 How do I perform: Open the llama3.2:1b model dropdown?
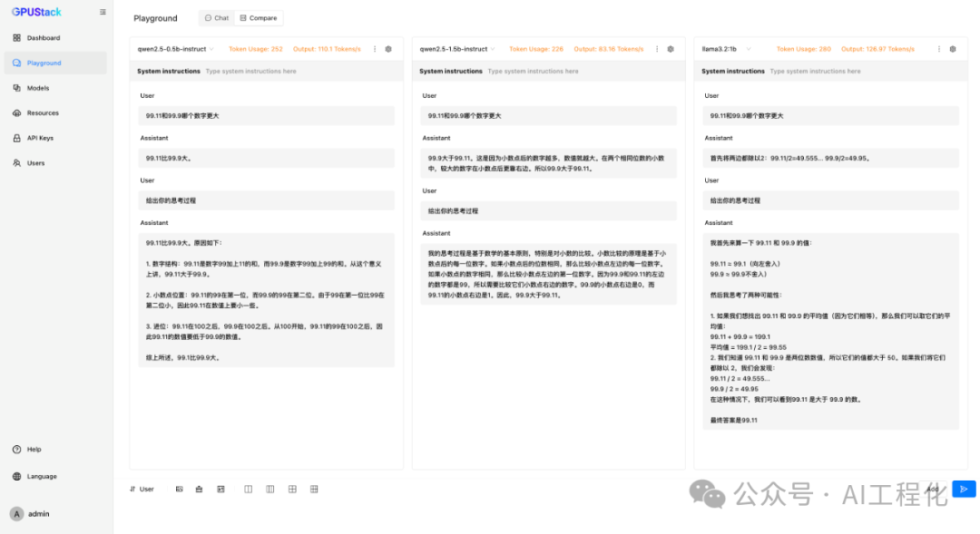point(726,49)
